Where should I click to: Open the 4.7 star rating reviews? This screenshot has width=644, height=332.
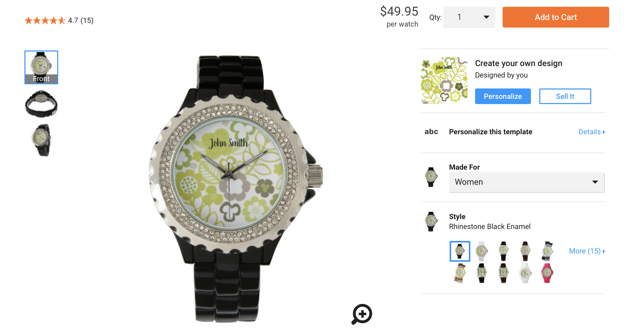[59, 20]
